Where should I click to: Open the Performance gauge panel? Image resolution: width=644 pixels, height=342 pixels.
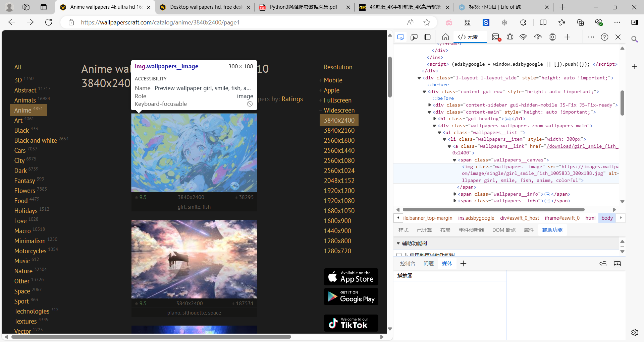point(538,37)
